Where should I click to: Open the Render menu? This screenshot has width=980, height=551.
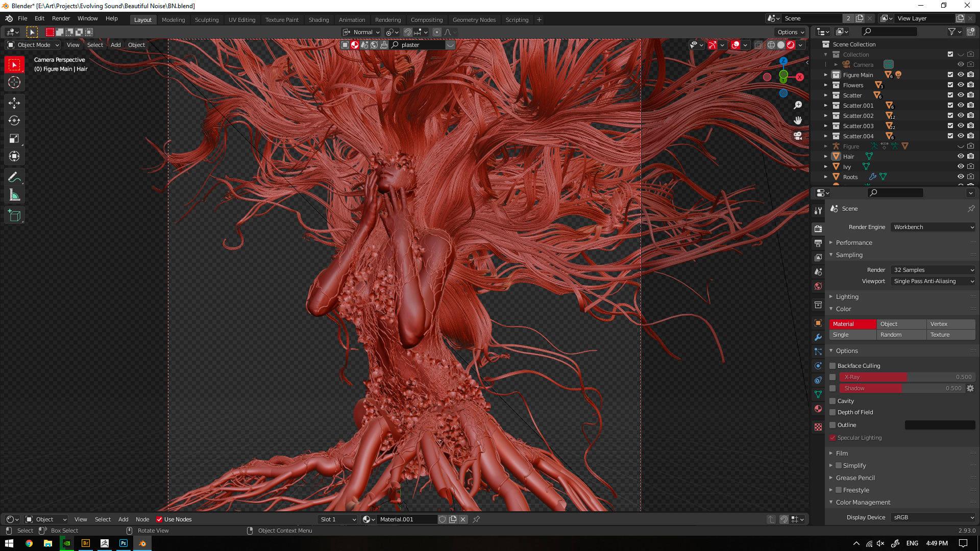61,18
